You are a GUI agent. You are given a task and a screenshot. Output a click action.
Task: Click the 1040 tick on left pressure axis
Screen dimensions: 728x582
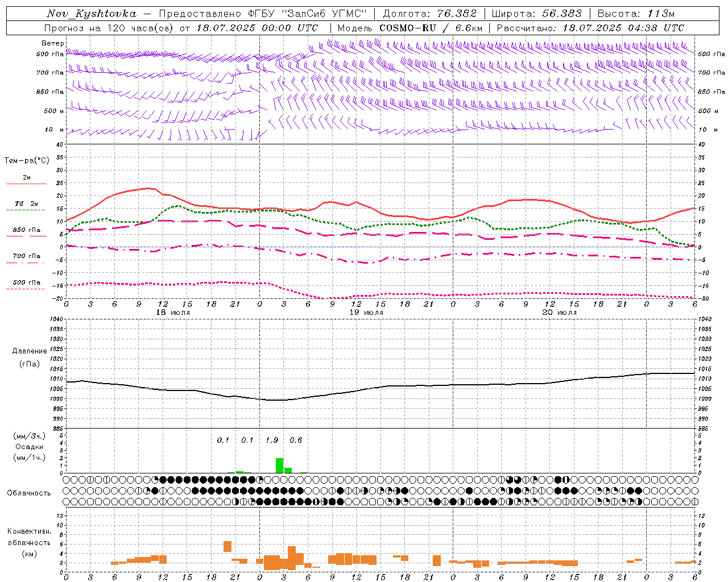pos(56,319)
